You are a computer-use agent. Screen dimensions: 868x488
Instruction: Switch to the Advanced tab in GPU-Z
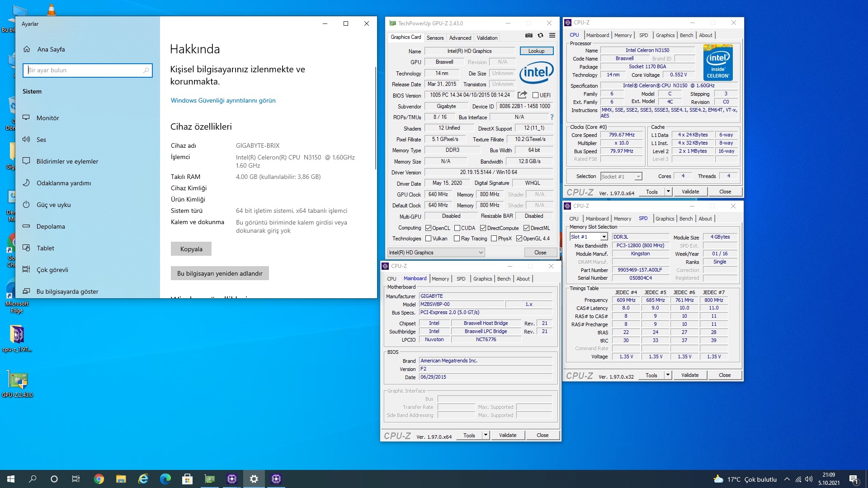click(460, 38)
